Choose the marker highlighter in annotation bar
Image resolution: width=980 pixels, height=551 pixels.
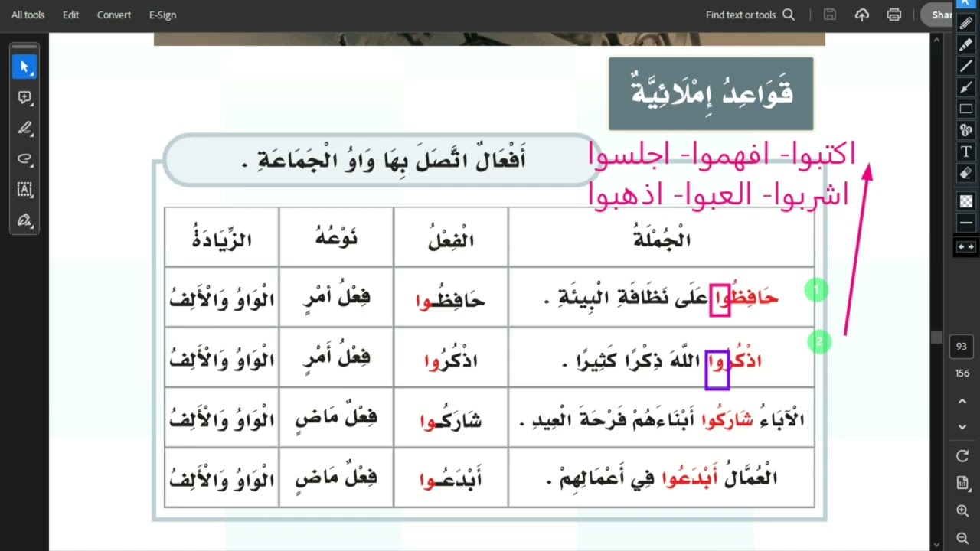pyautogui.click(x=966, y=45)
